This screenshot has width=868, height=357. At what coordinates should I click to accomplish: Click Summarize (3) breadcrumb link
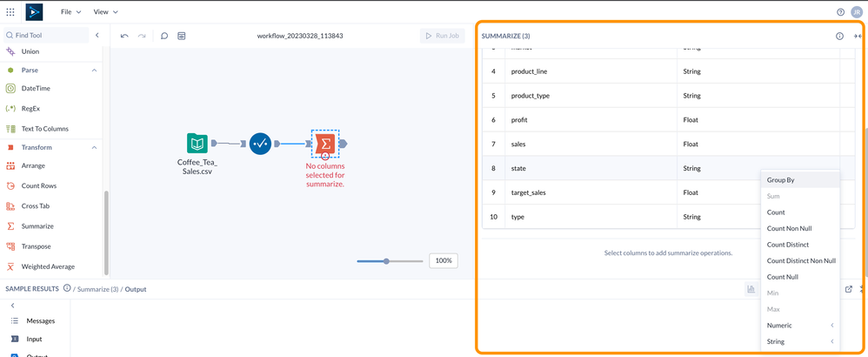98,289
